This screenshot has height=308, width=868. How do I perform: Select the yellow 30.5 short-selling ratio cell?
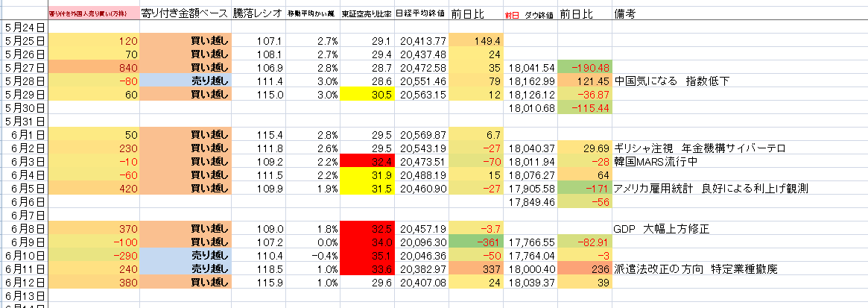pos(367,94)
